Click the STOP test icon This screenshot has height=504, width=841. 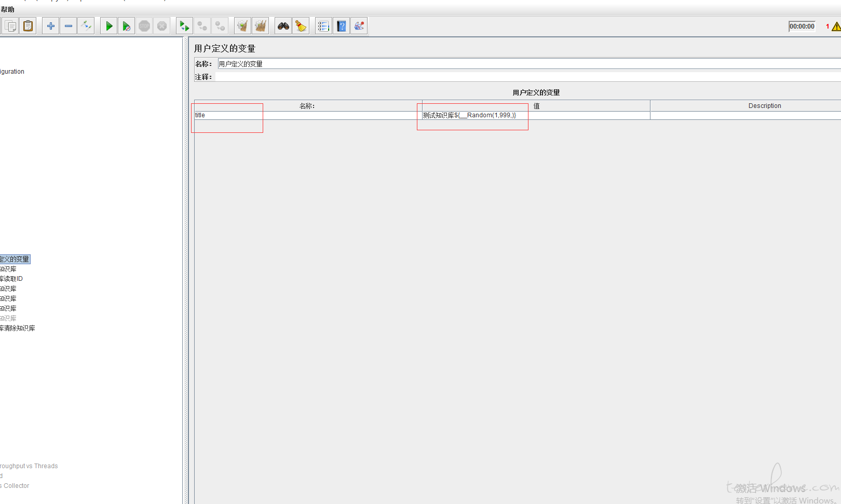pyautogui.click(x=144, y=26)
